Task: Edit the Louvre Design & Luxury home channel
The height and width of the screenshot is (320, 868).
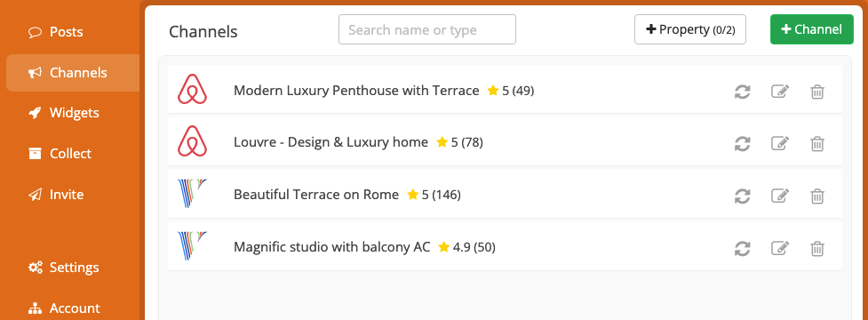Action: pyautogui.click(x=780, y=143)
